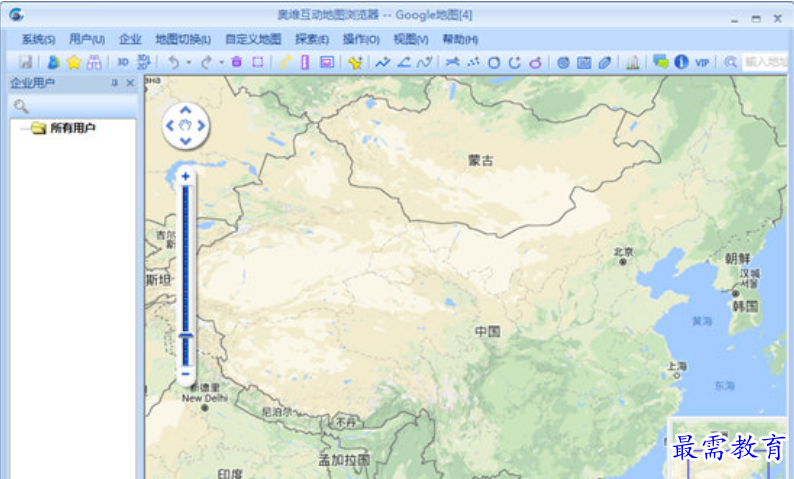Screen dimensions: 794x479
Task: Click the binoculars search icon
Action: pyautogui.click(x=94, y=62)
